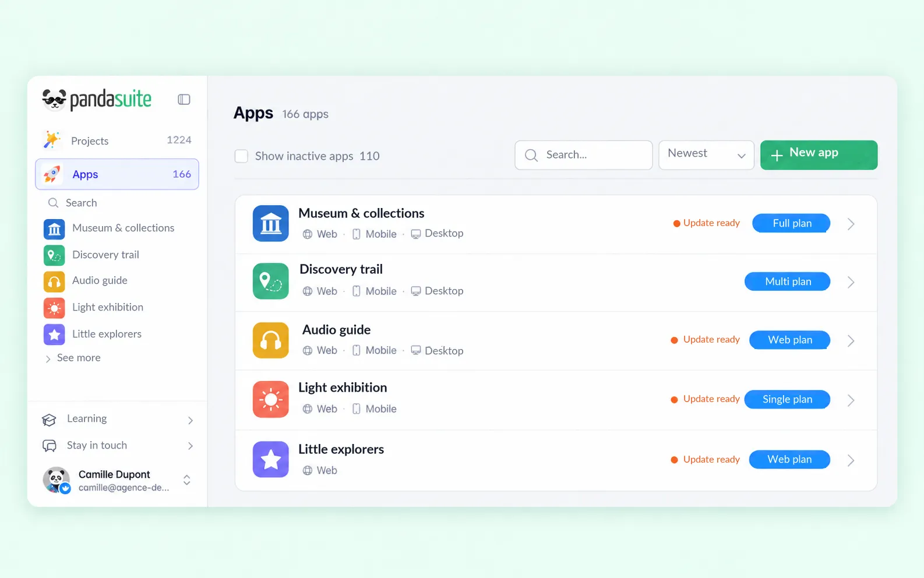The height and width of the screenshot is (578, 924).
Task: Click the Mobile icon under Discovery trail
Action: (x=357, y=291)
